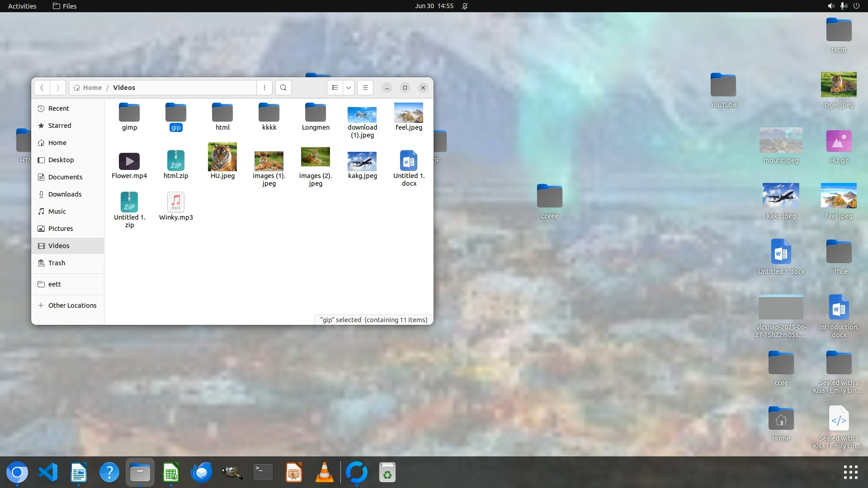This screenshot has height=488, width=868.
Task: Select the html.zip archive icon
Action: pyautogui.click(x=176, y=160)
